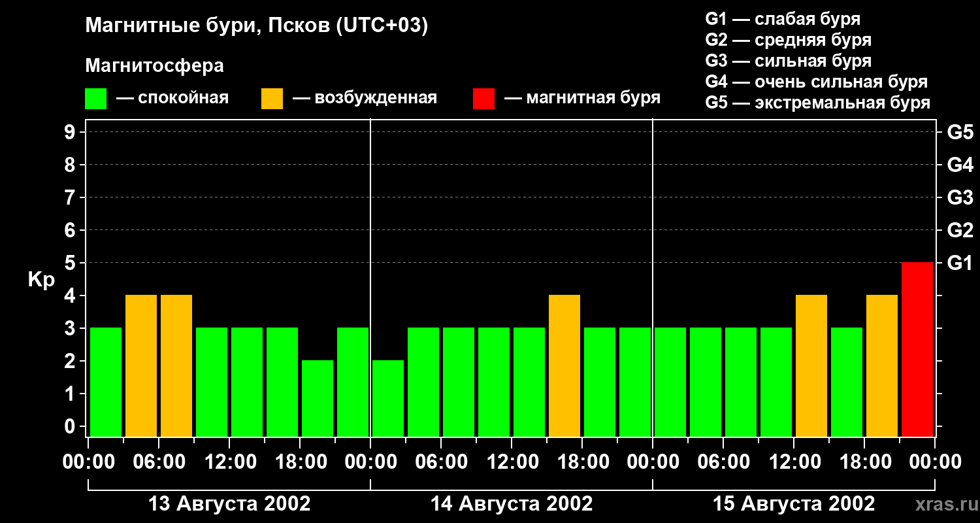
Task: Click the 21:00–00:00 green bar on 14 August
Action: (x=635, y=382)
